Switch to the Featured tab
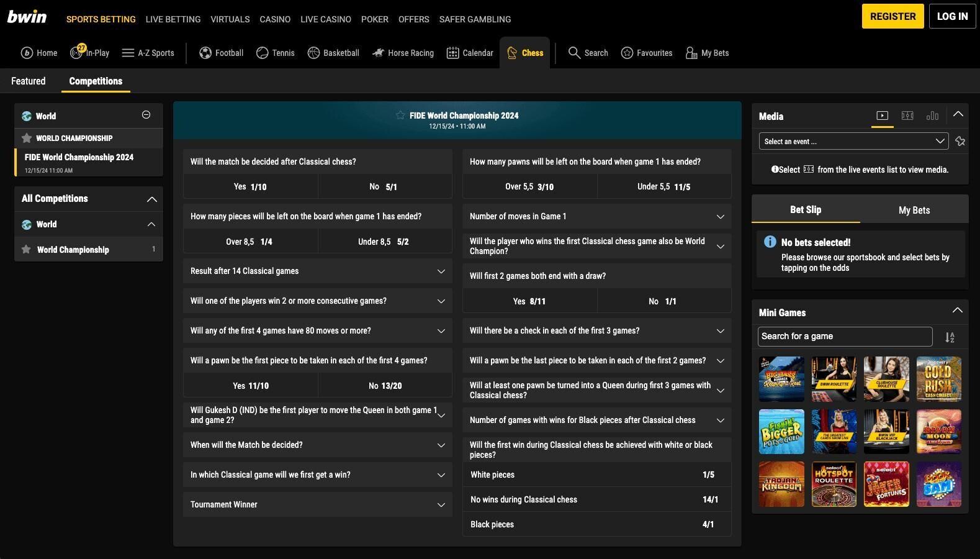 point(28,81)
